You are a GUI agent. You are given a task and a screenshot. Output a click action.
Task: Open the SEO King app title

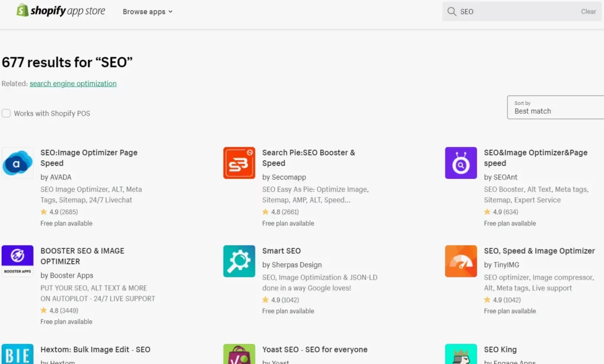(500, 349)
